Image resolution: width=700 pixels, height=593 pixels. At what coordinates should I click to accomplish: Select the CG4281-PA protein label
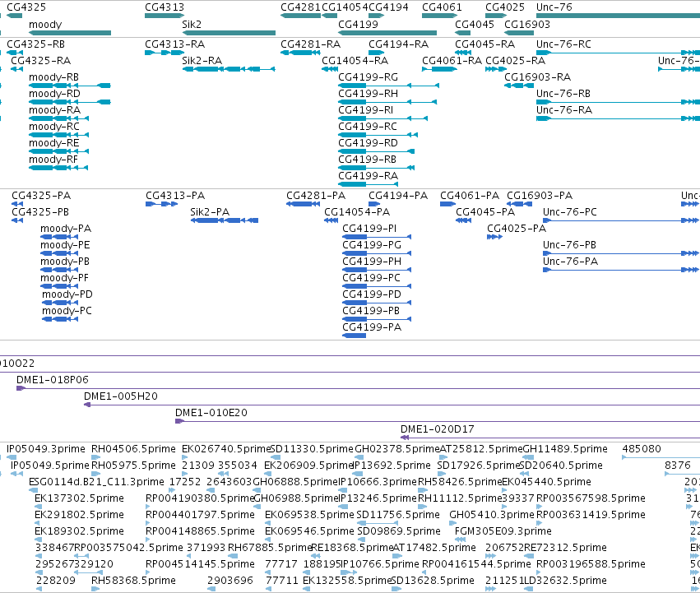pos(316,196)
